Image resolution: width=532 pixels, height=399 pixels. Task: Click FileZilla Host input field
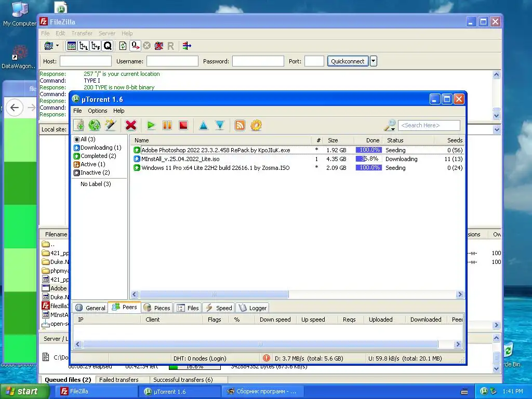tap(86, 61)
